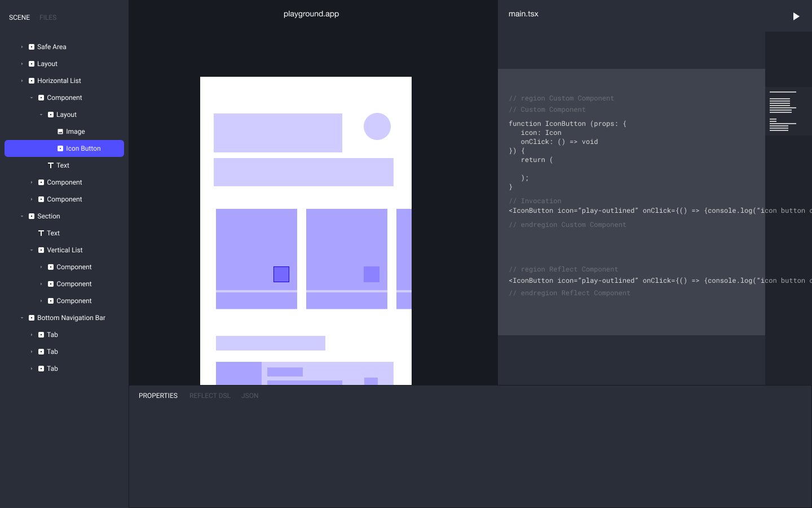
Task: Open the JSON tab
Action: (x=250, y=396)
